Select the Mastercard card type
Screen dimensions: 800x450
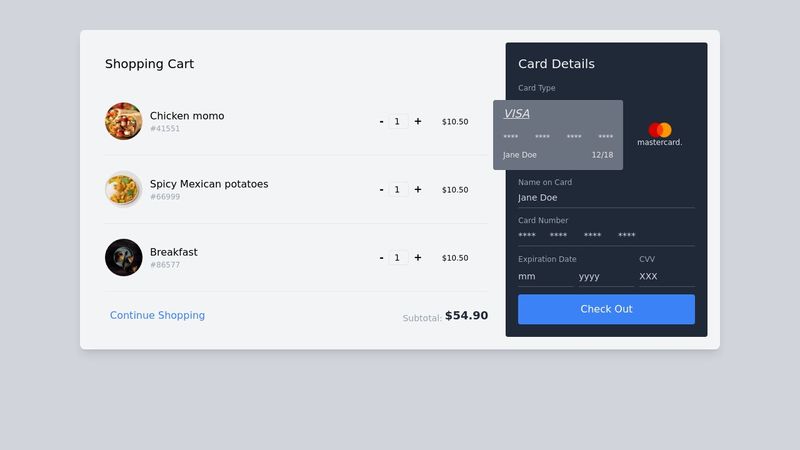point(659,134)
